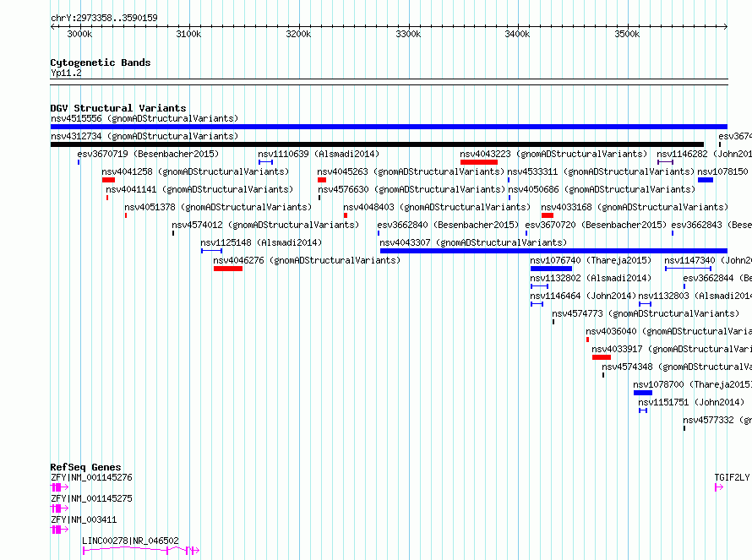Open the nsv4312734 (gnomADStructuralVariants) label
This screenshot has height=560, width=752.
coord(144,136)
